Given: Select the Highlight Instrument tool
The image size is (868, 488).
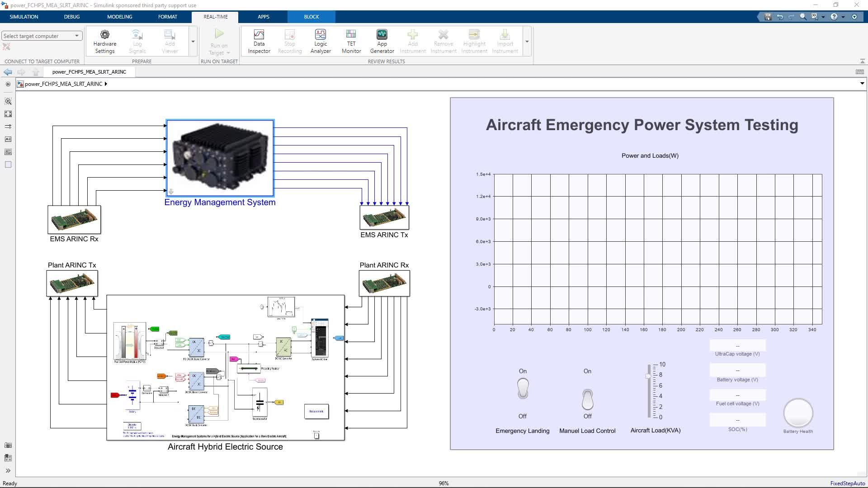Looking at the screenshot, I should (x=474, y=41).
